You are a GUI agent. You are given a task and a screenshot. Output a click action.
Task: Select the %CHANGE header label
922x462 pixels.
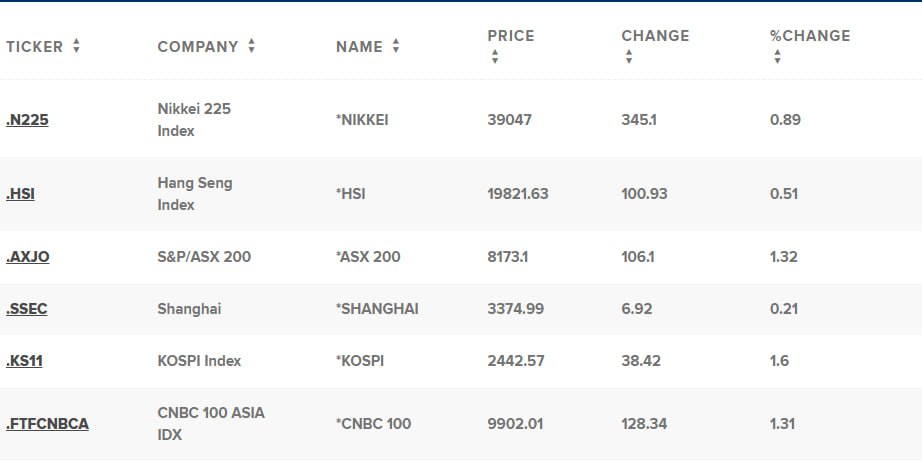point(810,36)
